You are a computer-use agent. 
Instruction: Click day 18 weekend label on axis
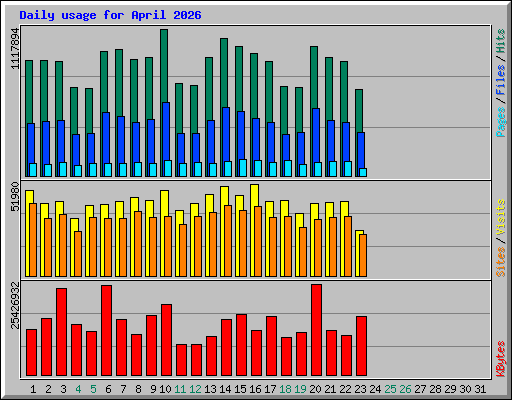tap(285, 389)
